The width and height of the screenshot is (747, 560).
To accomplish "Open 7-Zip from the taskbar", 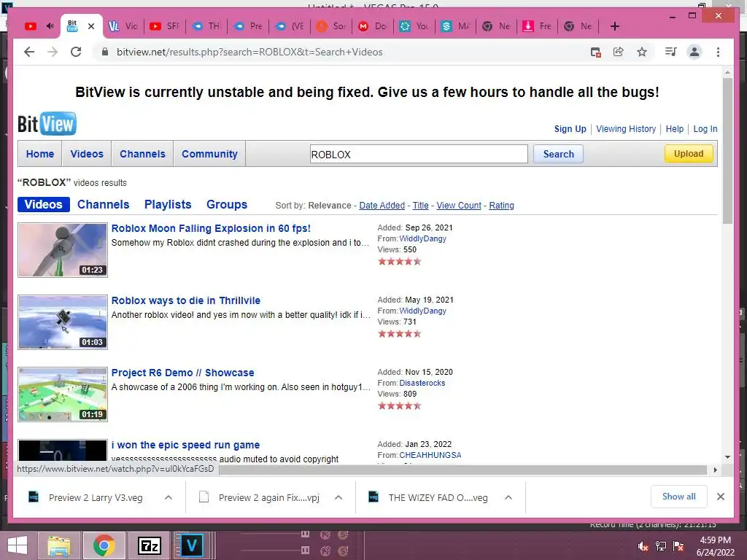I will click(149, 545).
